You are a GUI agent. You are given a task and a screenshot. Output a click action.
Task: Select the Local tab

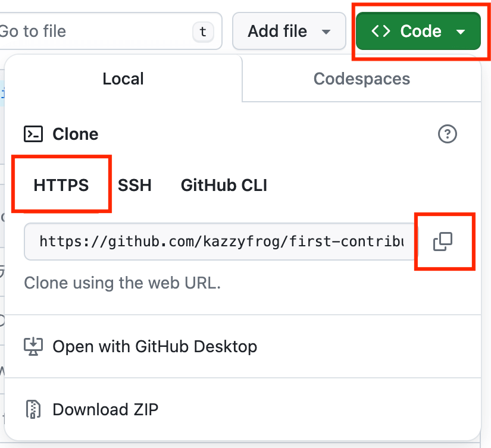123,79
